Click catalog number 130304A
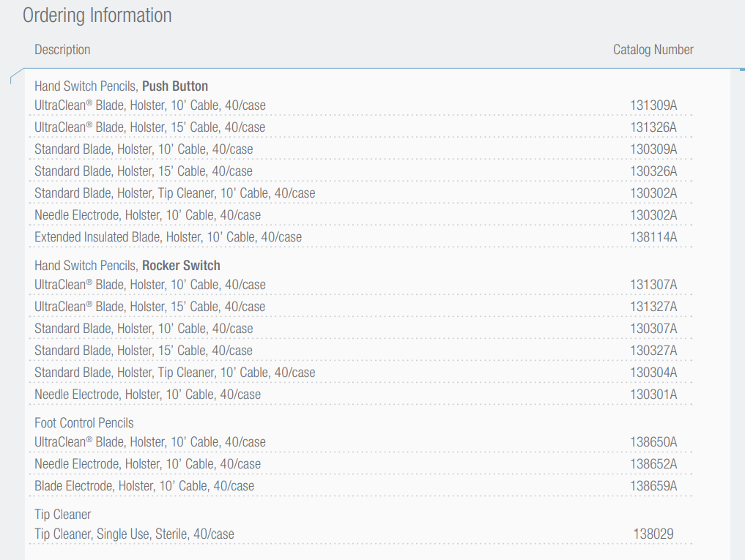 653,373
